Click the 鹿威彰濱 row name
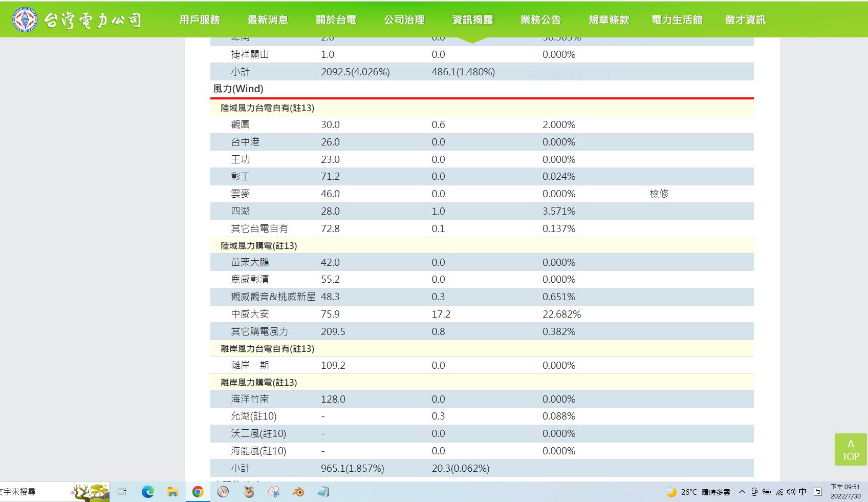 tap(250, 279)
